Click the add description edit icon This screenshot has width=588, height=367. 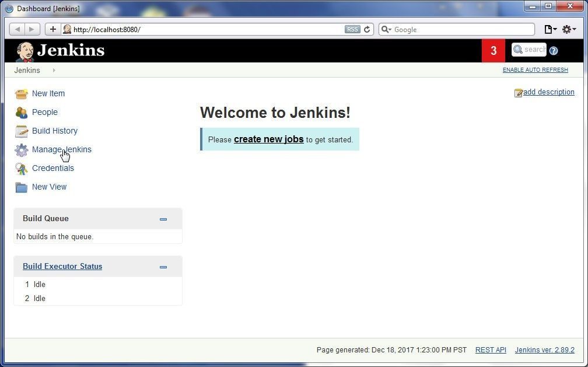518,93
